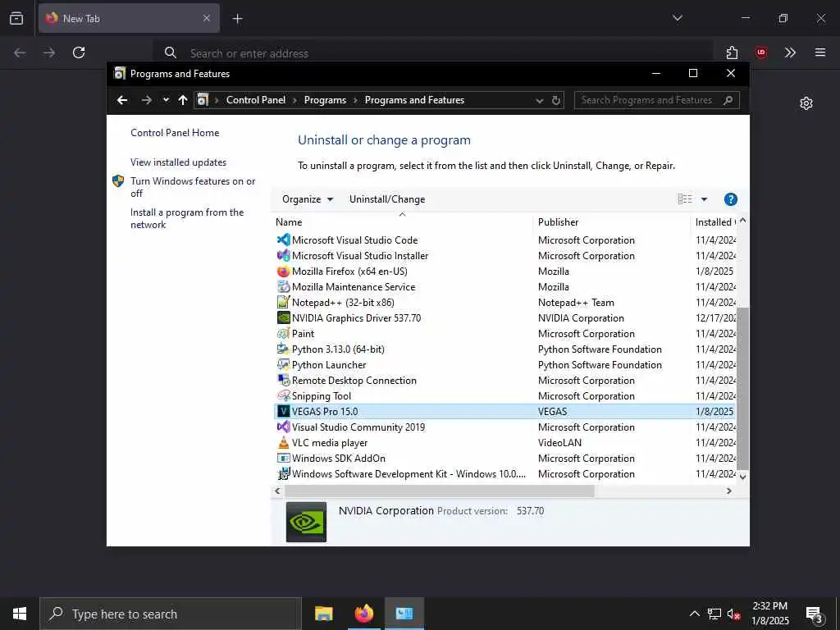The image size is (840, 630).
Task: Click the VLC media player cone icon
Action: [283, 442]
